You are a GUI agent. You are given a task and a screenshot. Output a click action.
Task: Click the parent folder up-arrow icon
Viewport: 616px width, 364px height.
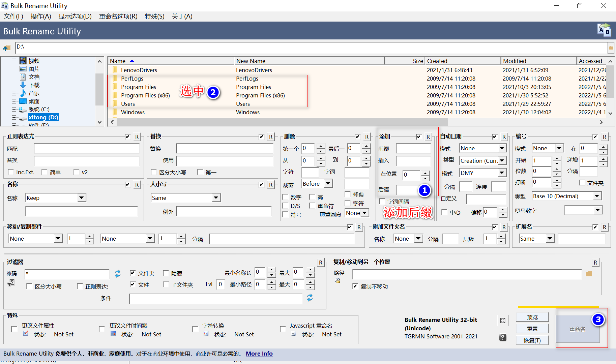click(x=7, y=48)
